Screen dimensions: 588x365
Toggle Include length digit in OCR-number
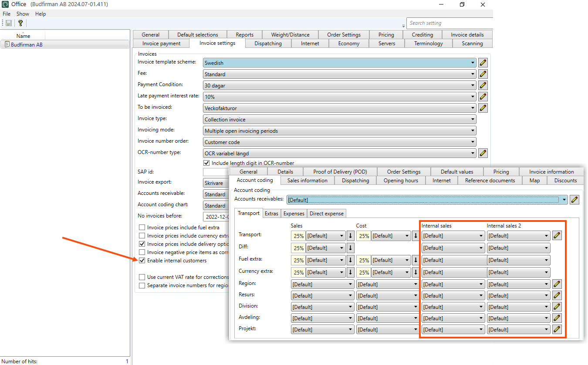pos(207,163)
